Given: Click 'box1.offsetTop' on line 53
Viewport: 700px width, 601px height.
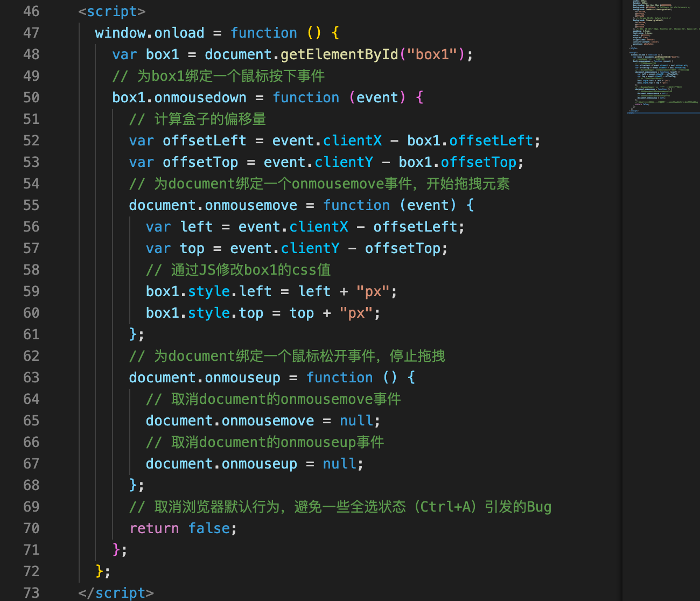Looking at the screenshot, I should [458, 162].
